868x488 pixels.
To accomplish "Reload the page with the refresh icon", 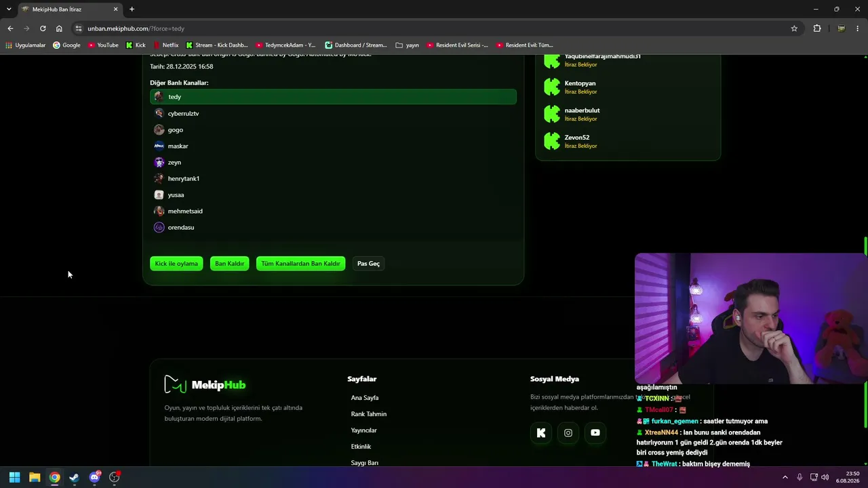I will tap(43, 28).
